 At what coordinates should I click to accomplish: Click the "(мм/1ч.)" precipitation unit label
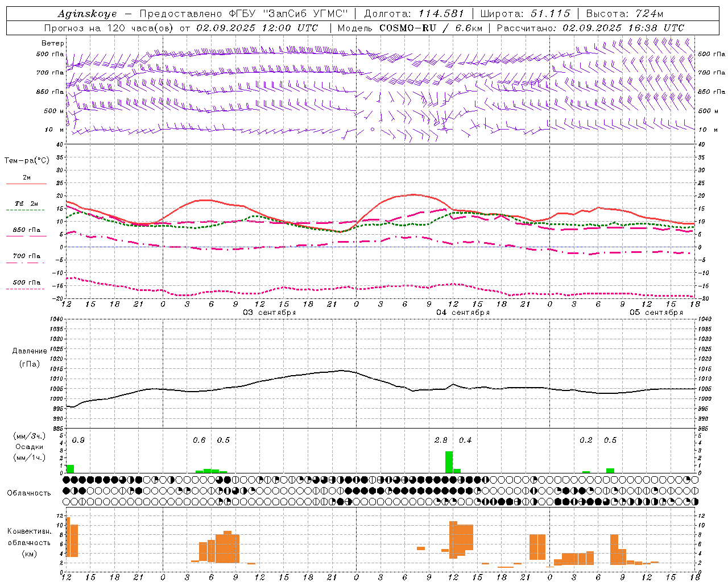(x=30, y=458)
